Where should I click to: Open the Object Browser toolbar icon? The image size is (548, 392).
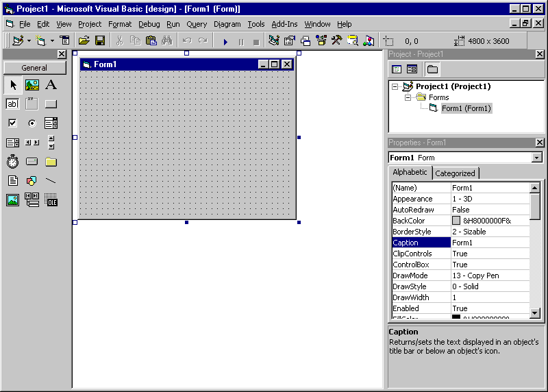(x=321, y=41)
